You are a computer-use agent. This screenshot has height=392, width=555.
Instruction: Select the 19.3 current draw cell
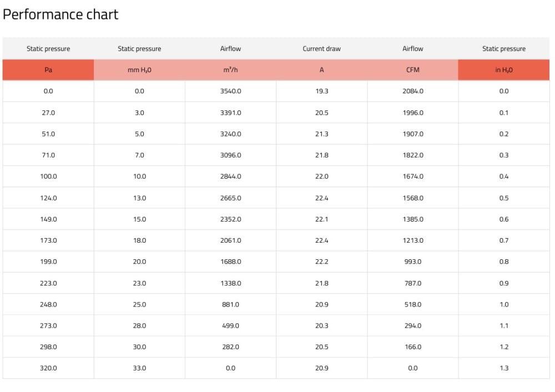321,91
